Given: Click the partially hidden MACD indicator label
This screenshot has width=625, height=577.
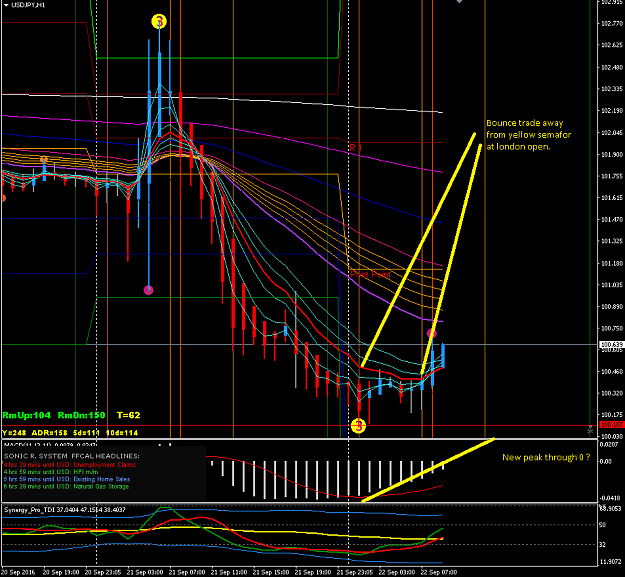Looking at the screenshot, I should tap(50, 444).
